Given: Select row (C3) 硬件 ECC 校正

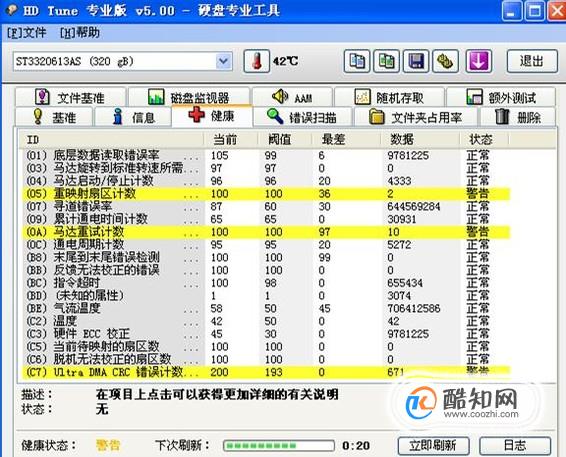Looking at the screenshot, I should pos(266,334).
